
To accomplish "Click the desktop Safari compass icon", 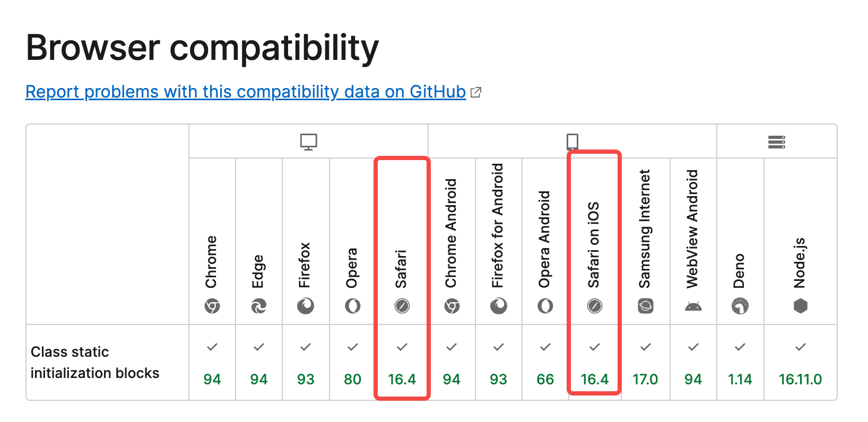I will (402, 306).
